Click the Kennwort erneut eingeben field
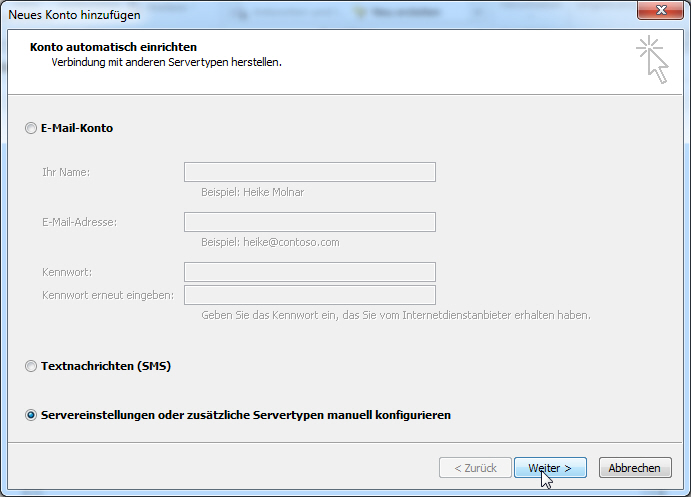Screen dimensions: 691x497 tap(310, 295)
